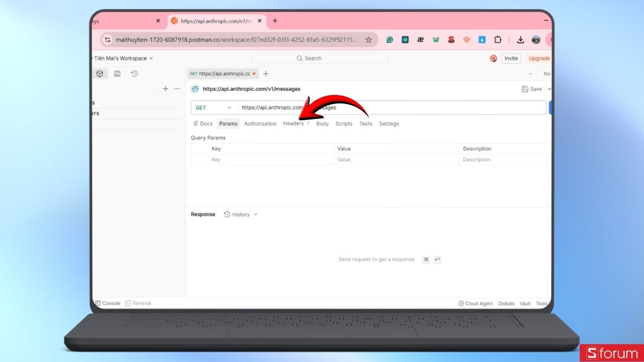Click the request URL input field
Image resolution: width=644 pixels, height=362 pixels.
tap(392, 107)
